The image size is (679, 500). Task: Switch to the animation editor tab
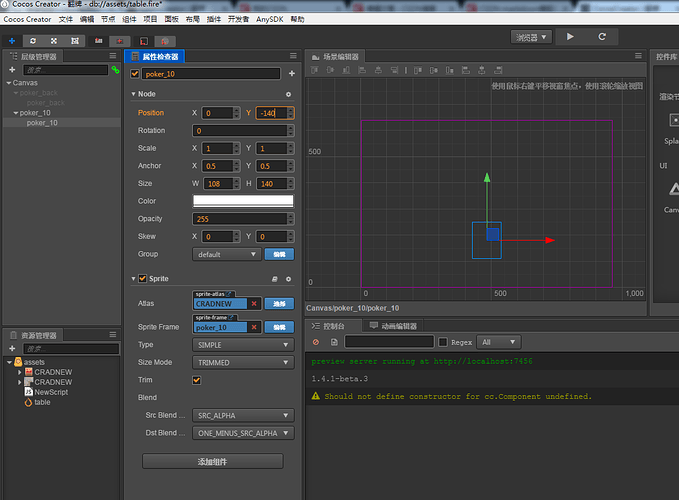point(393,326)
